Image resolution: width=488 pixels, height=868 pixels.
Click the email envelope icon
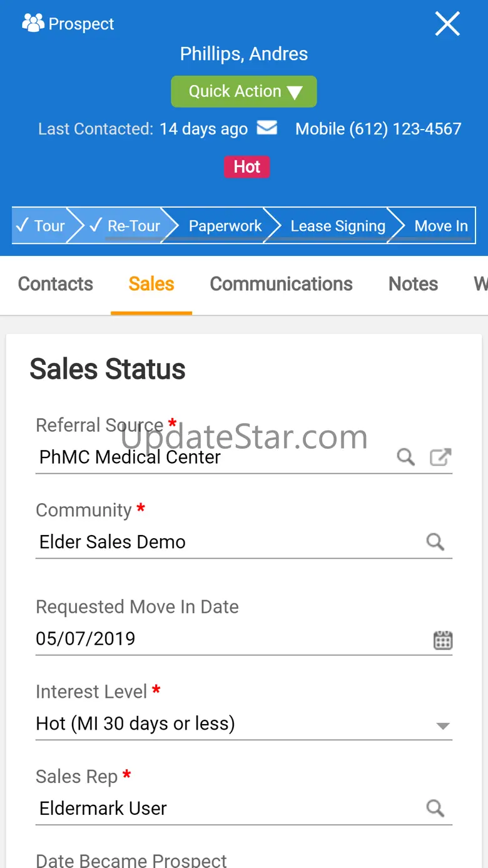pyautogui.click(x=267, y=128)
